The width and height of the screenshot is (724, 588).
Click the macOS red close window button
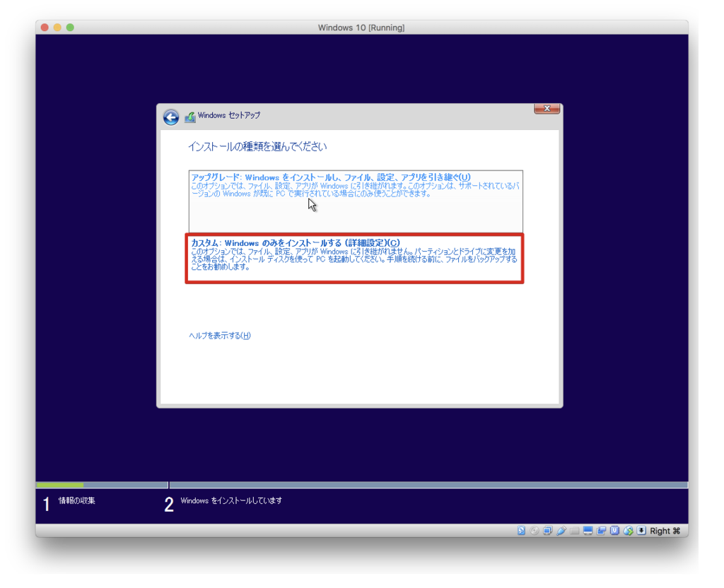coord(45,28)
